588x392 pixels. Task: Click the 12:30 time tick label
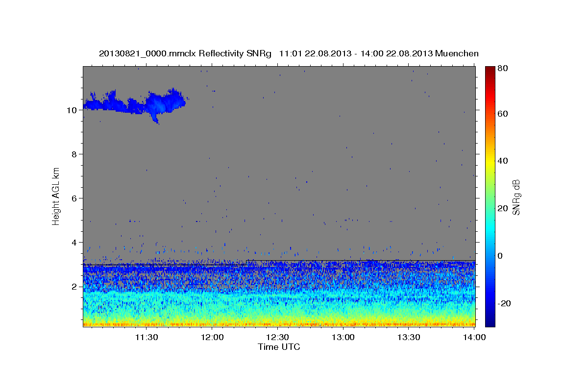coord(278,337)
